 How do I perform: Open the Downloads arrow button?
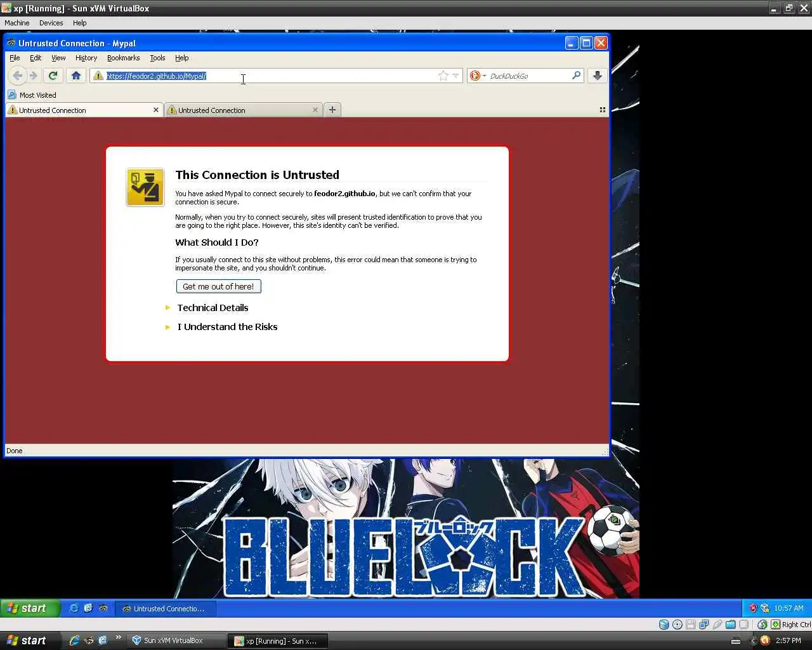point(597,76)
